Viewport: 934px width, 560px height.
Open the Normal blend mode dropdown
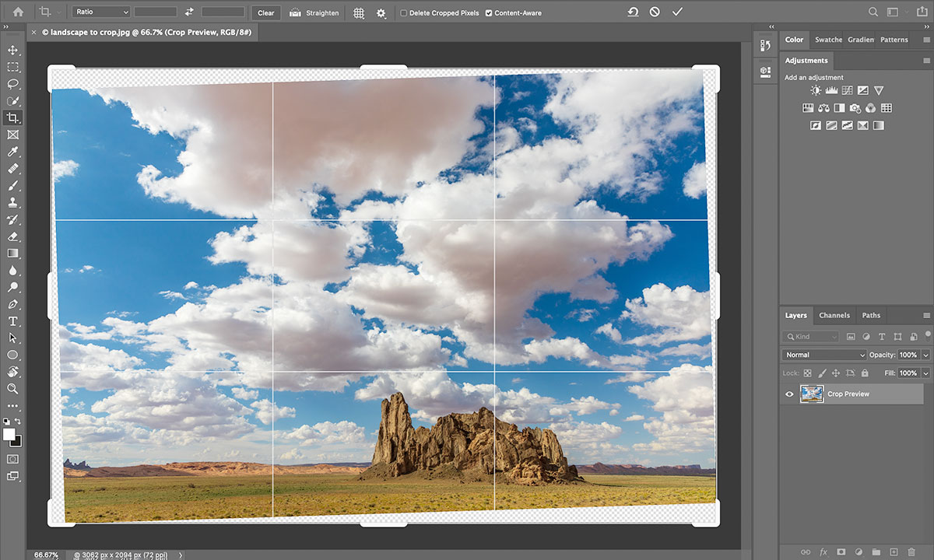(x=823, y=355)
